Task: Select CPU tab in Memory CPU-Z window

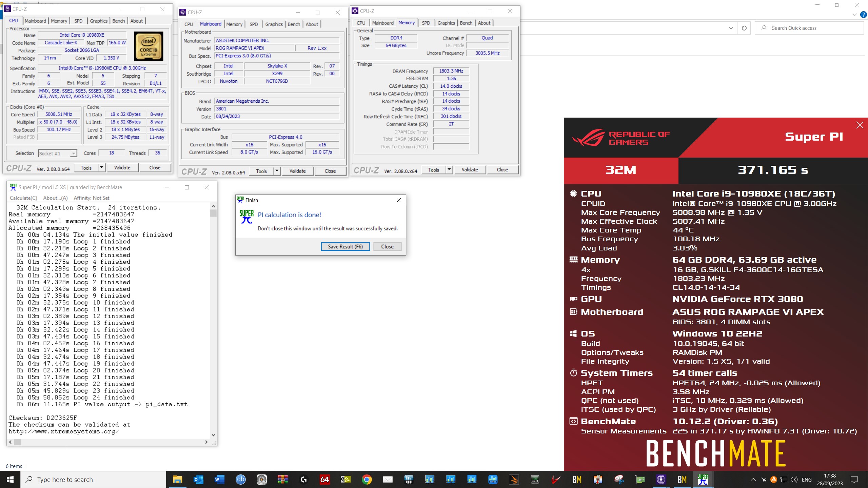Action: [361, 23]
